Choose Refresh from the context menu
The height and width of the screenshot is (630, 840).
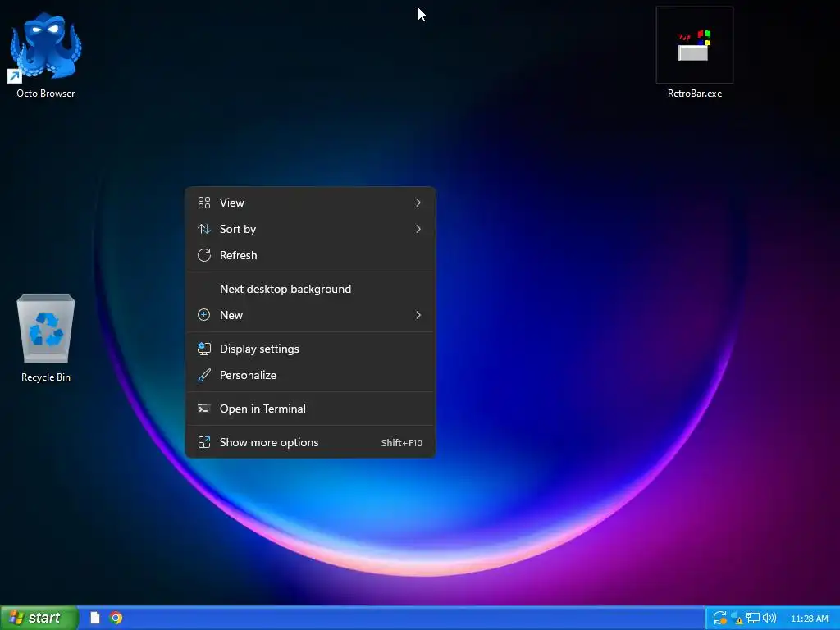(x=310, y=255)
